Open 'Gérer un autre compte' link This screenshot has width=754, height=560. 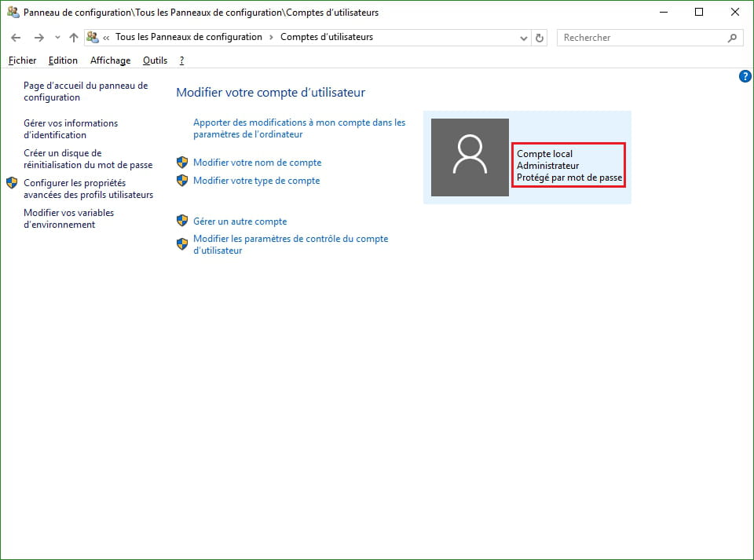240,221
